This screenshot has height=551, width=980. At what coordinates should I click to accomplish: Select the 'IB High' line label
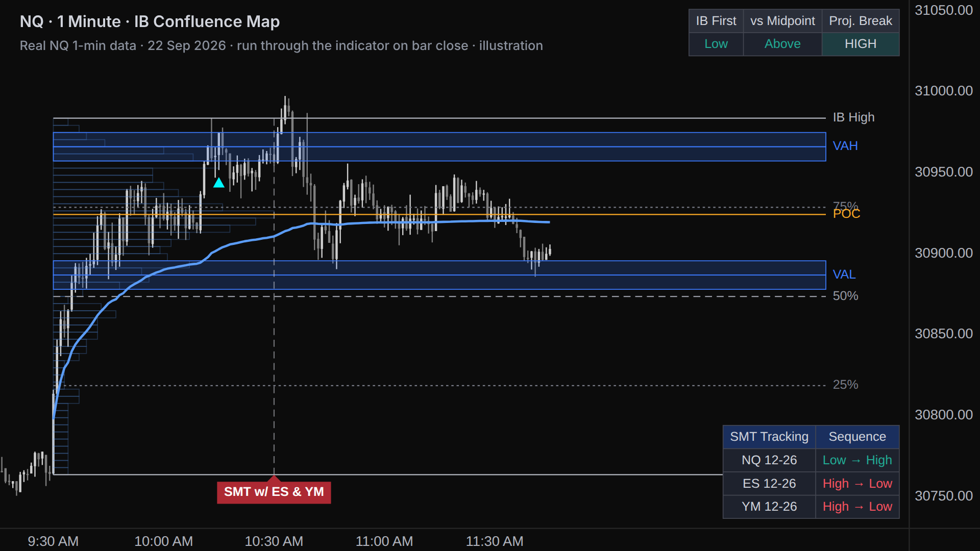[x=853, y=117]
